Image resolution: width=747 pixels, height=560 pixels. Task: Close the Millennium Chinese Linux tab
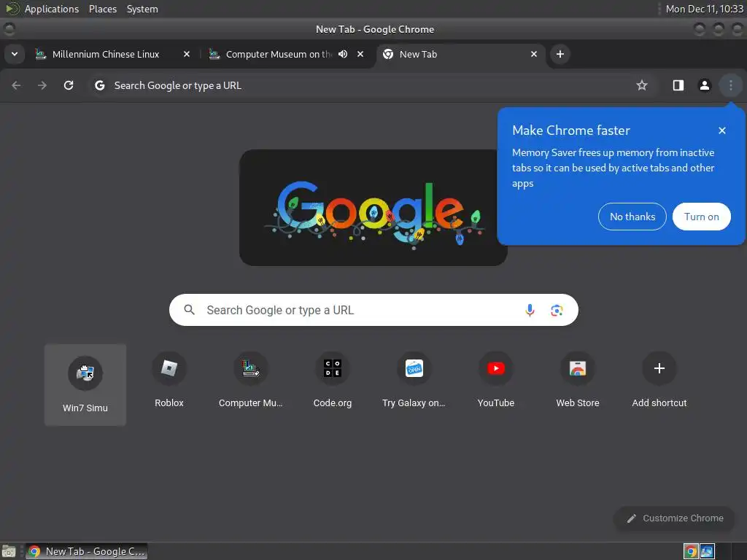click(x=187, y=54)
